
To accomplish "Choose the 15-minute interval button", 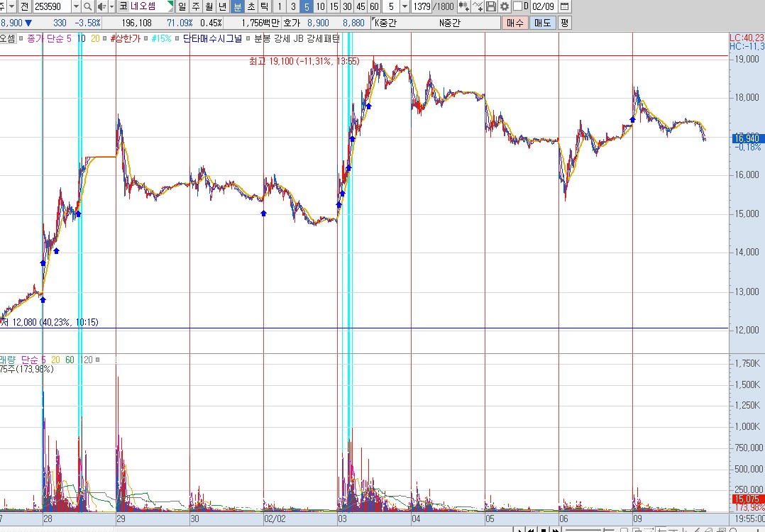I will 334,6.
